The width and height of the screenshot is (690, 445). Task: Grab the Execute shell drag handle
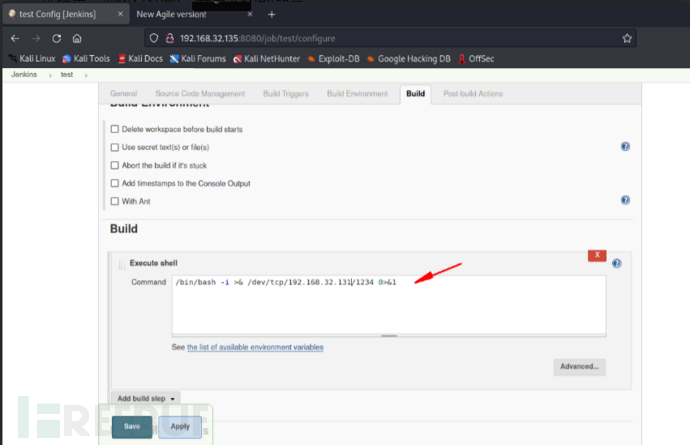click(122, 264)
